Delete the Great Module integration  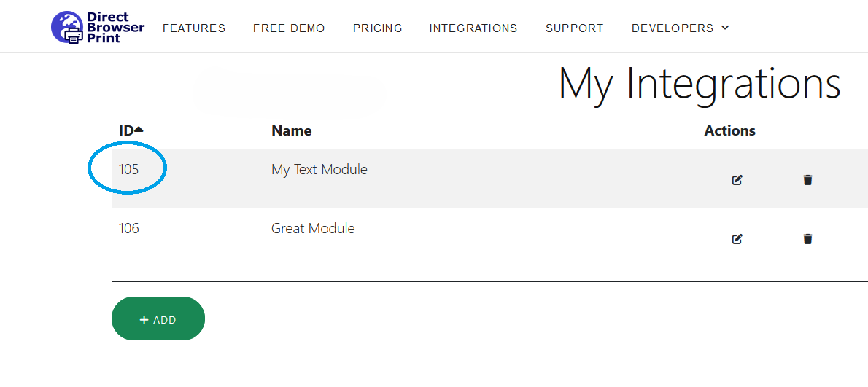[807, 239]
